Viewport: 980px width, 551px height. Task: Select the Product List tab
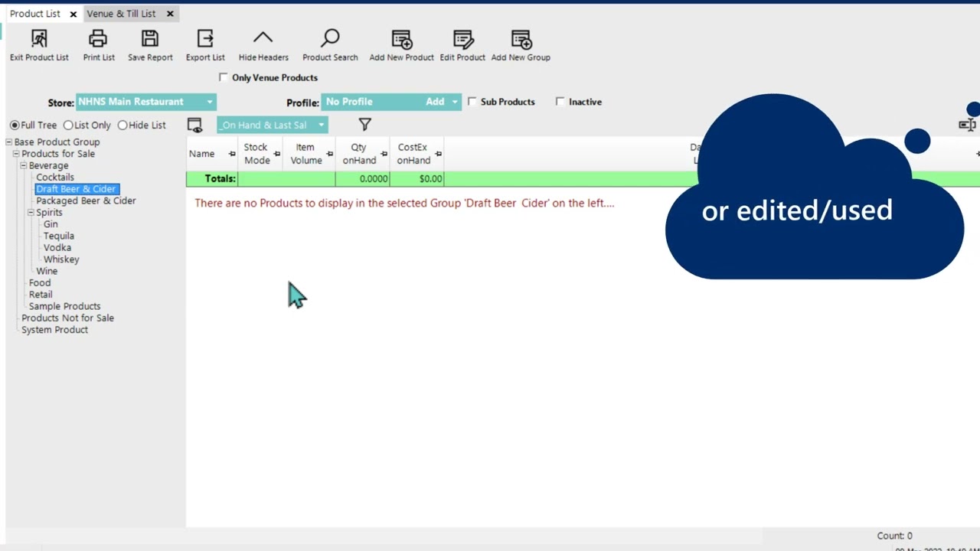pos(34,14)
